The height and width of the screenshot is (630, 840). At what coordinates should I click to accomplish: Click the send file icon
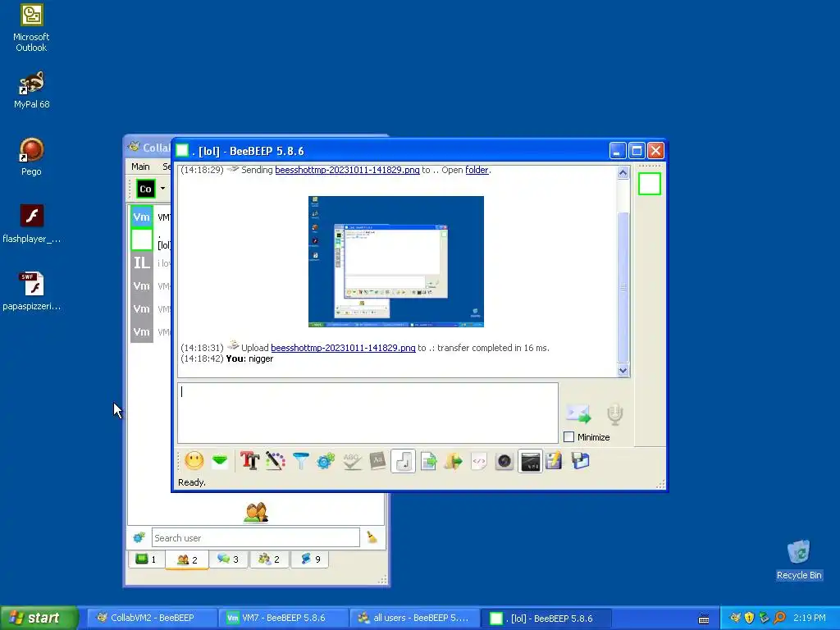click(428, 461)
